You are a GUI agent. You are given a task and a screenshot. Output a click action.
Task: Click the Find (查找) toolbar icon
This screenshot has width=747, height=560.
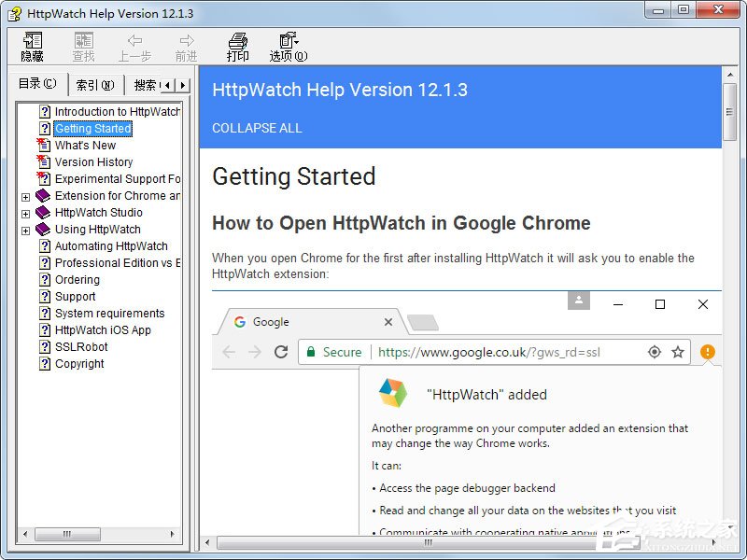tap(83, 40)
